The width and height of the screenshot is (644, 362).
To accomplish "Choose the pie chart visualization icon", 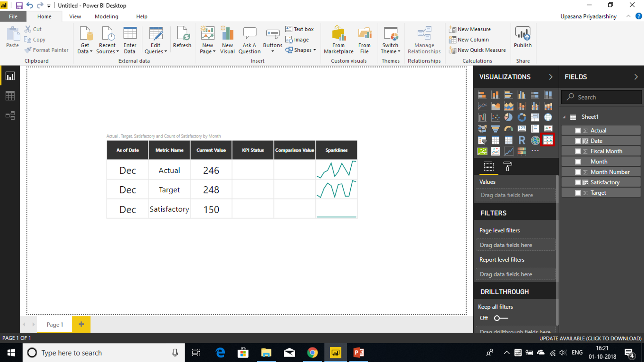I will (x=508, y=117).
